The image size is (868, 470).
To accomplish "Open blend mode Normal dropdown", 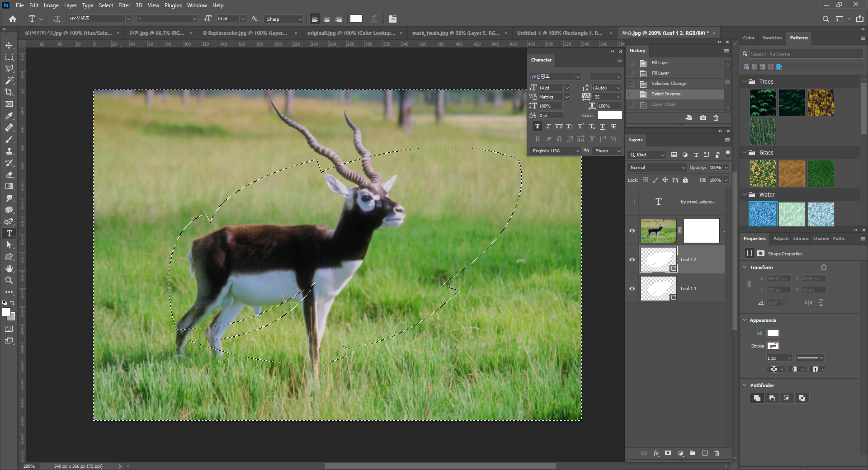I will (657, 167).
